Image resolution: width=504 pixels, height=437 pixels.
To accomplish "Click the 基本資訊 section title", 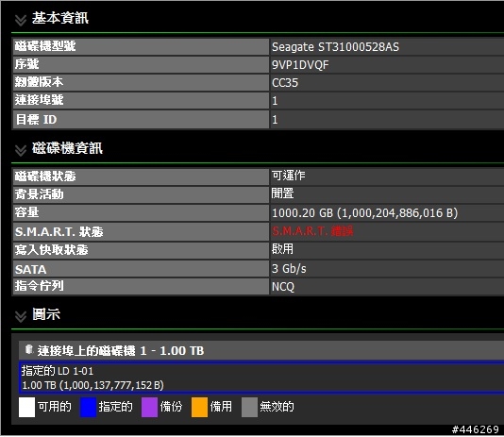I will (x=60, y=18).
